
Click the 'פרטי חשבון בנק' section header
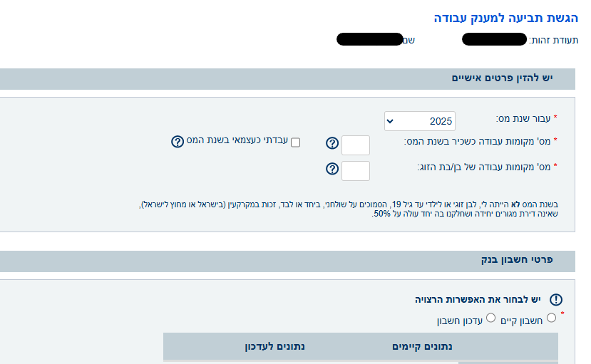tap(517, 260)
